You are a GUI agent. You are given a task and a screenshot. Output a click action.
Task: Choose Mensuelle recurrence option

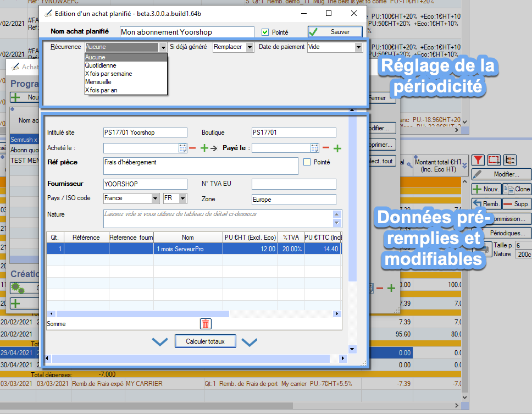[126, 82]
